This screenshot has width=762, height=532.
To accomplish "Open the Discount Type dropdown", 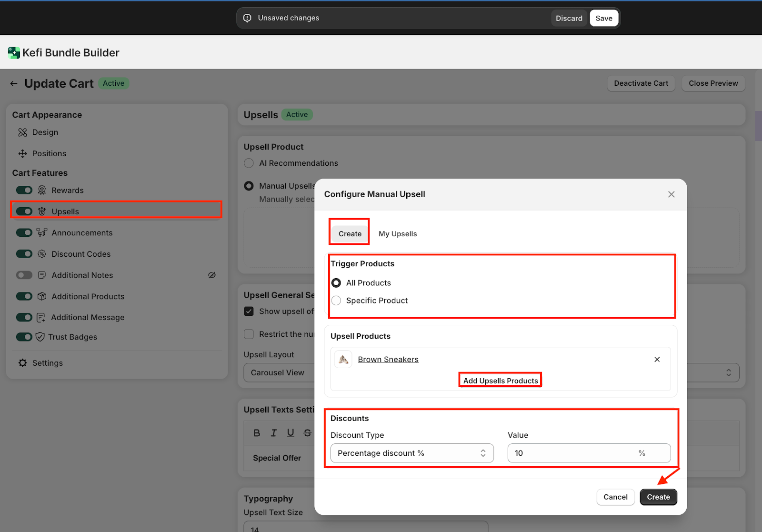I will click(411, 453).
